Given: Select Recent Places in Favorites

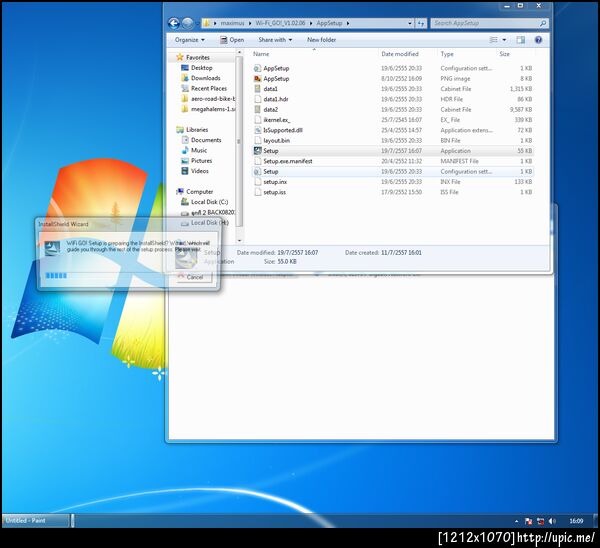Looking at the screenshot, I should tap(209, 88).
